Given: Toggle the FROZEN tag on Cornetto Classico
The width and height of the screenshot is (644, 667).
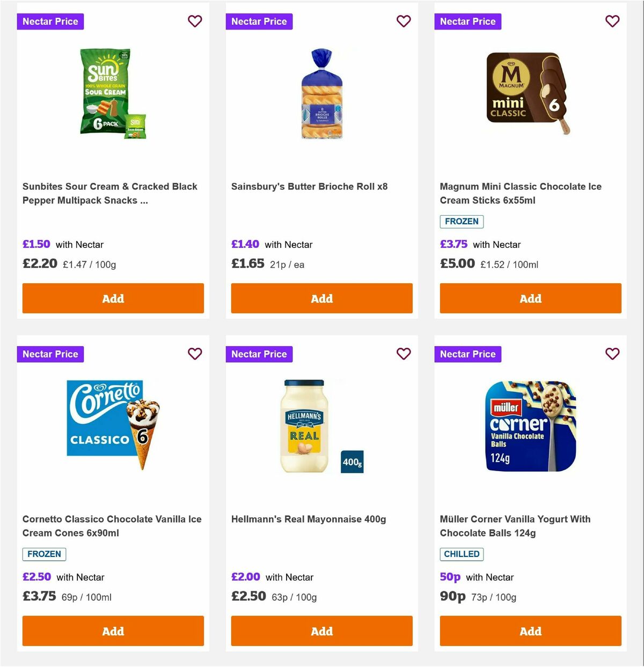Looking at the screenshot, I should tap(44, 554).
